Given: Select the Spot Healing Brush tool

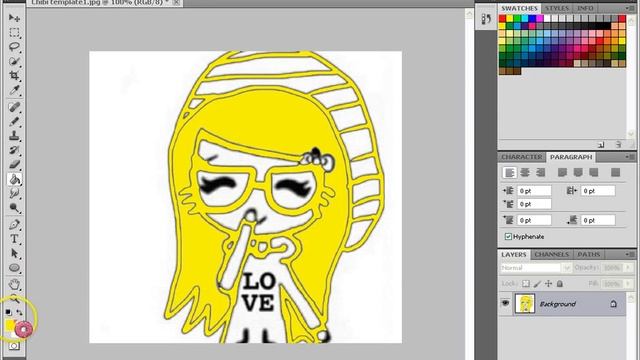Looking at the screenshot, I should (14, 107).
